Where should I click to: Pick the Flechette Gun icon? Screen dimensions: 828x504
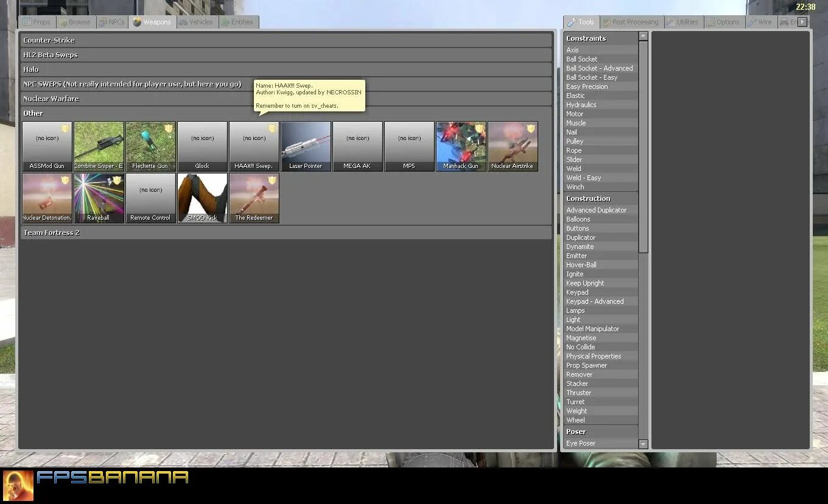150,146
